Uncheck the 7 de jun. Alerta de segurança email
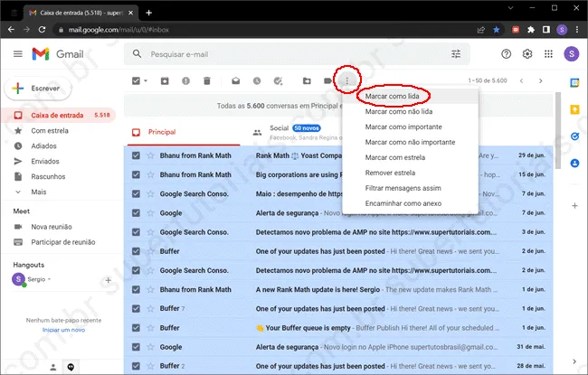This screenshot has height=375, width=588. (136, 212)
